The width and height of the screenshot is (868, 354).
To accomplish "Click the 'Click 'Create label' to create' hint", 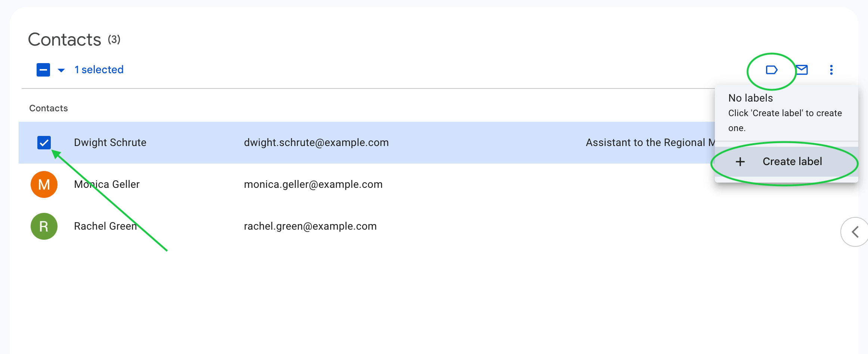I will pyautogui.click(x=785, y=121).
